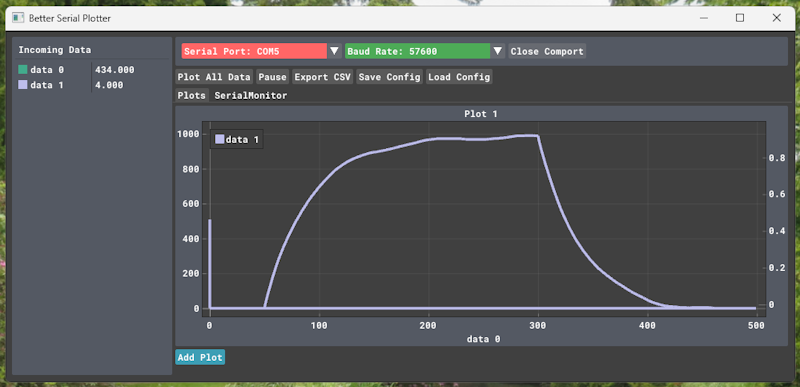Click the lavender data 1 color swatch

pyautogui.click(x=22, y=85)
